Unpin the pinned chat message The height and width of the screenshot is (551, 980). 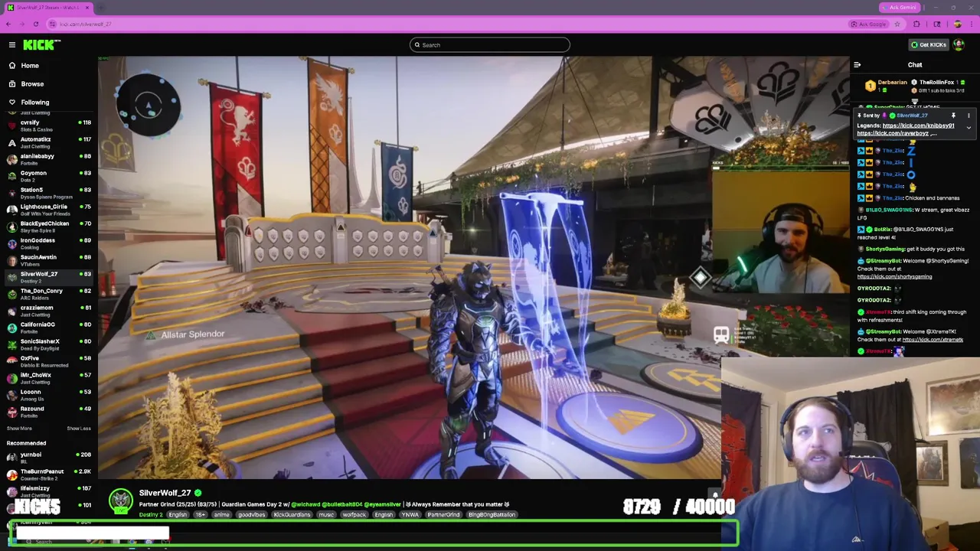coord(953,116)
